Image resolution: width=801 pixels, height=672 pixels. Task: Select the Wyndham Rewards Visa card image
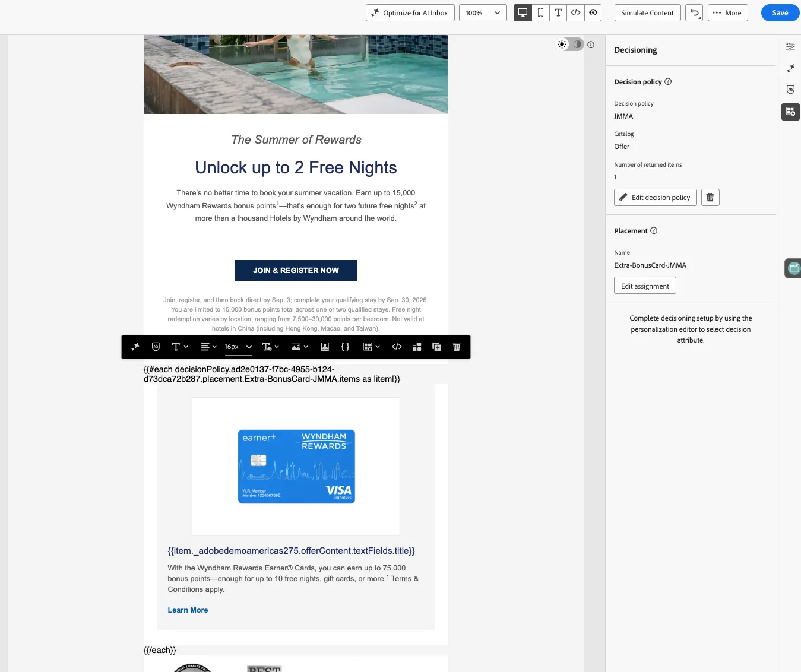point(296,467)
